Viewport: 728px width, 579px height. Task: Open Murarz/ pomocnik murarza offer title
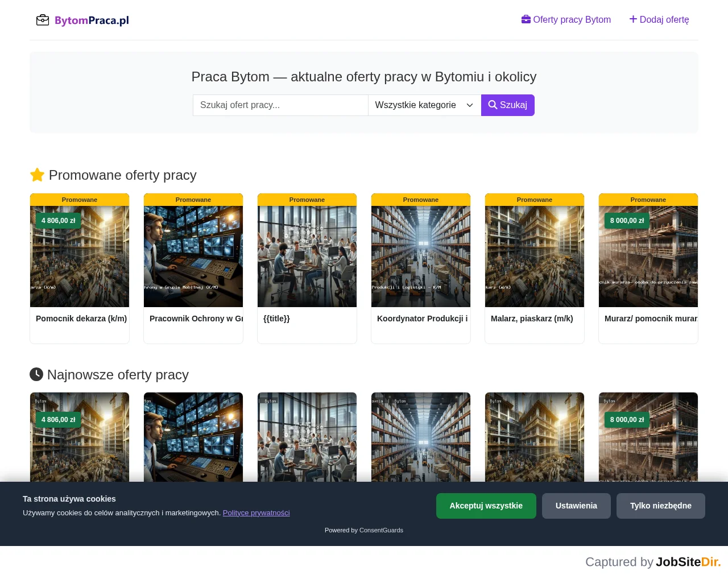pyautogui.click(x=651, y=319)
